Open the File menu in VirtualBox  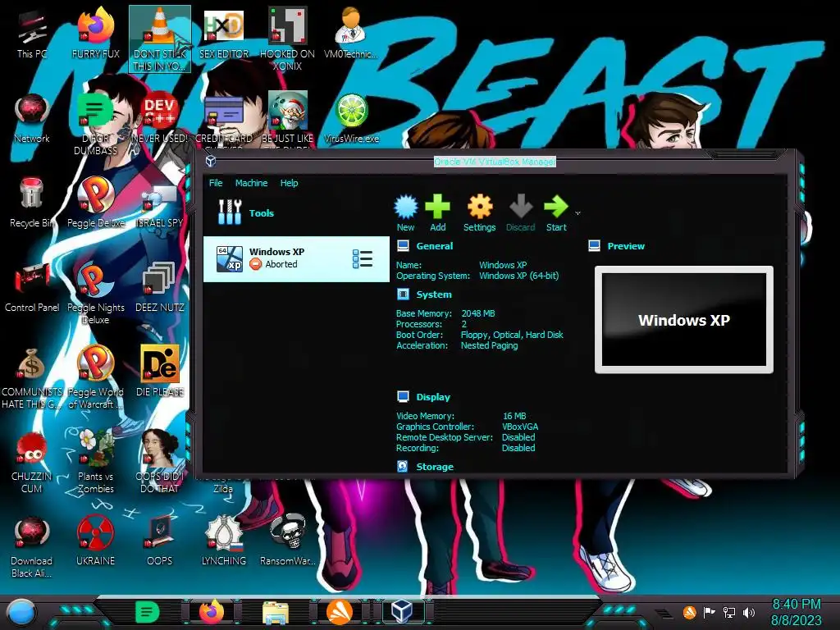216,183
